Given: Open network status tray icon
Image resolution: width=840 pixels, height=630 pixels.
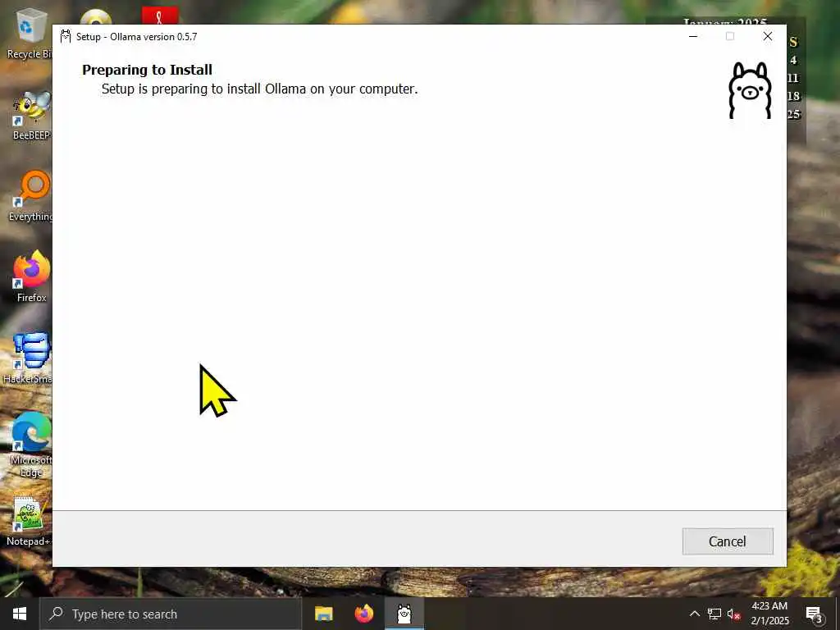Looking at the screenshot, I should (714, 614).
